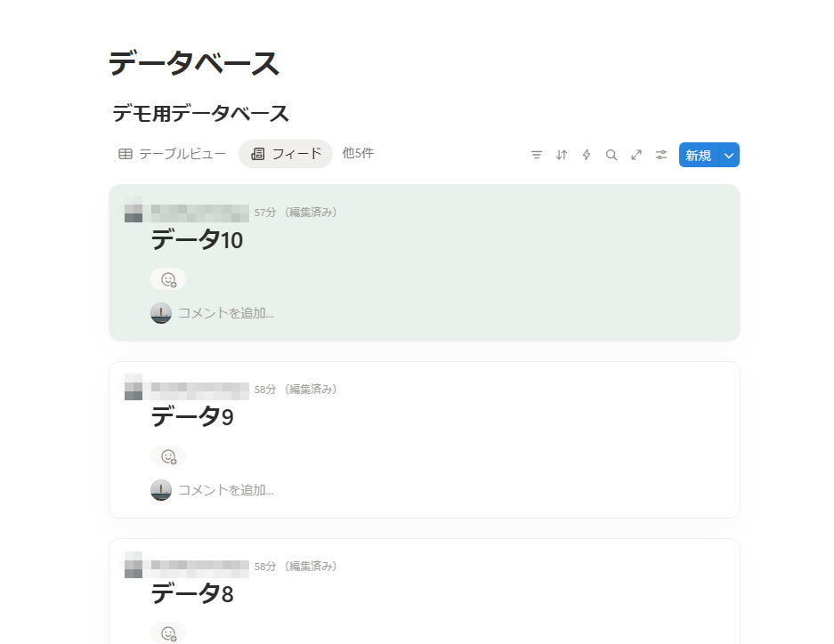
Task: Open the filter icon in database toolbar
Action: pyautogui.click(x=537, y=155)
